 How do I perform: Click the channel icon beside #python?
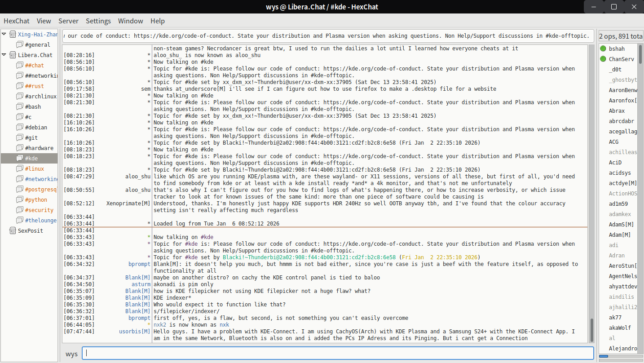click(20, 199)
